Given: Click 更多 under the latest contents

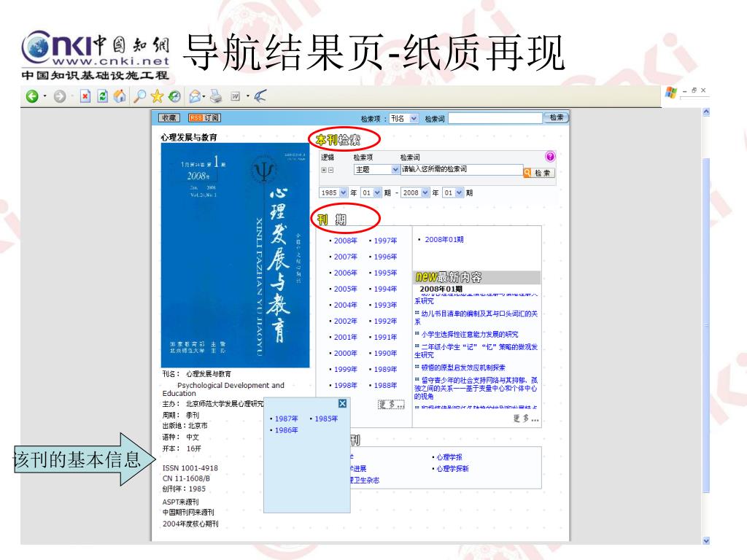Looking at the screenshot, I should pyautogui.click(x=526, y=419).
